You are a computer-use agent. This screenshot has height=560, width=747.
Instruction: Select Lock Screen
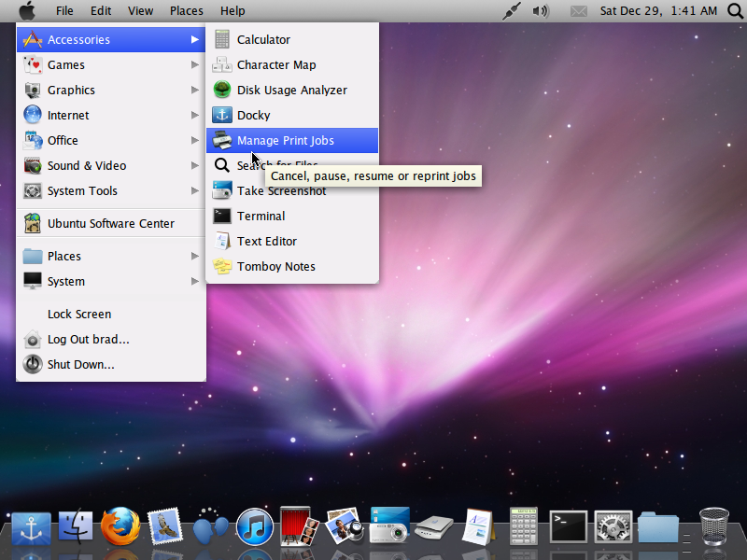pyautogui.click(x=111, y=315)
